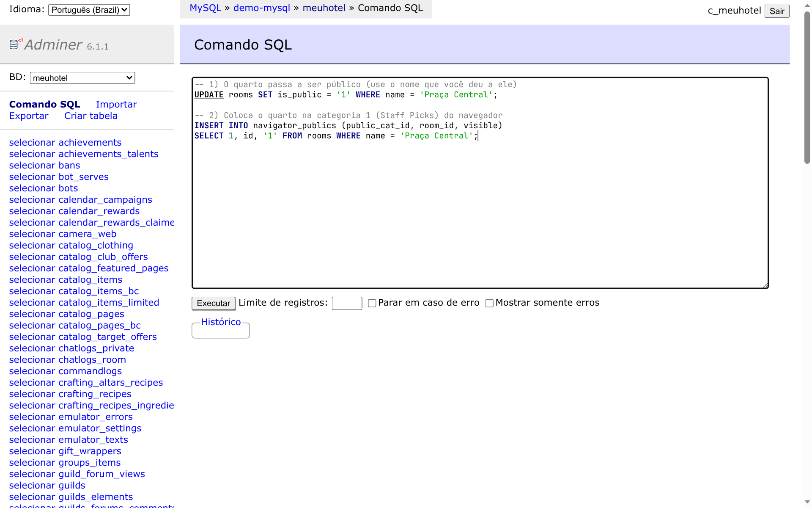Open selecionar crafting_recipes table
Viewport: 812px width, 508px height.
click(x=70, y=394)
